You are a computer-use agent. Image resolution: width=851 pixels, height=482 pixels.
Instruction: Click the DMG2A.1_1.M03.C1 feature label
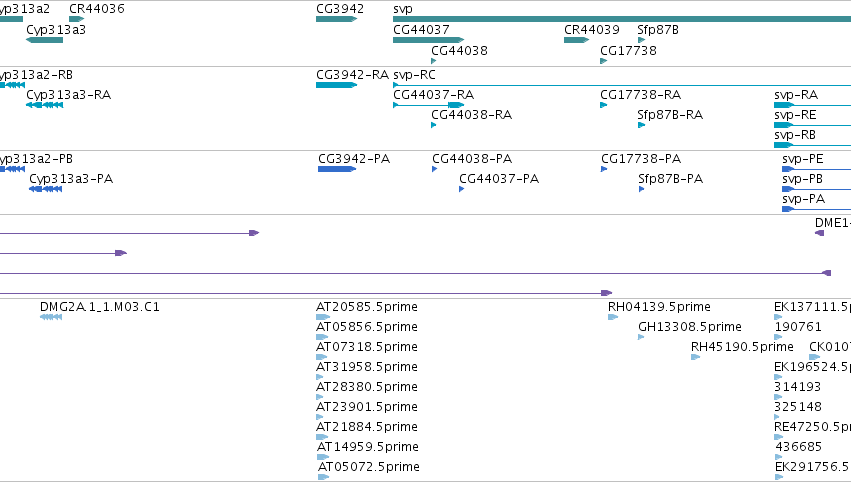click(x=100, y=307)
